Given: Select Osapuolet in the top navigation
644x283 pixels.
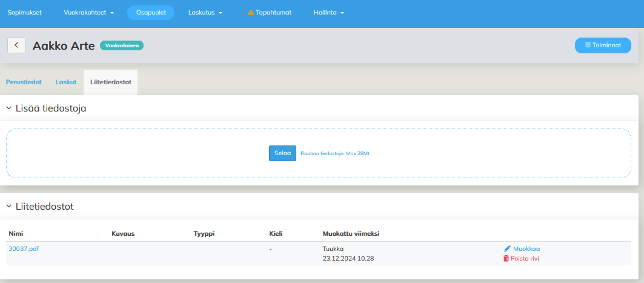Looking at the screenshot, I should click(x=151, y=13).
